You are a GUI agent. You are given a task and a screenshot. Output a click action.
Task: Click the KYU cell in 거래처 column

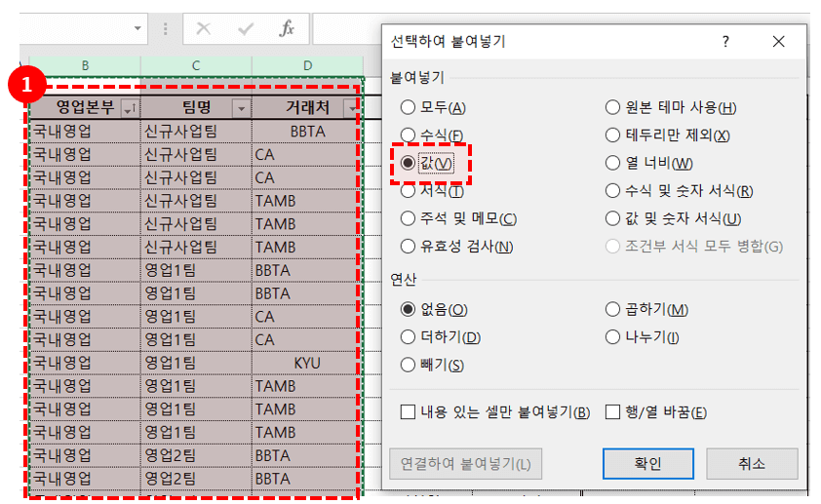[307, 363]
